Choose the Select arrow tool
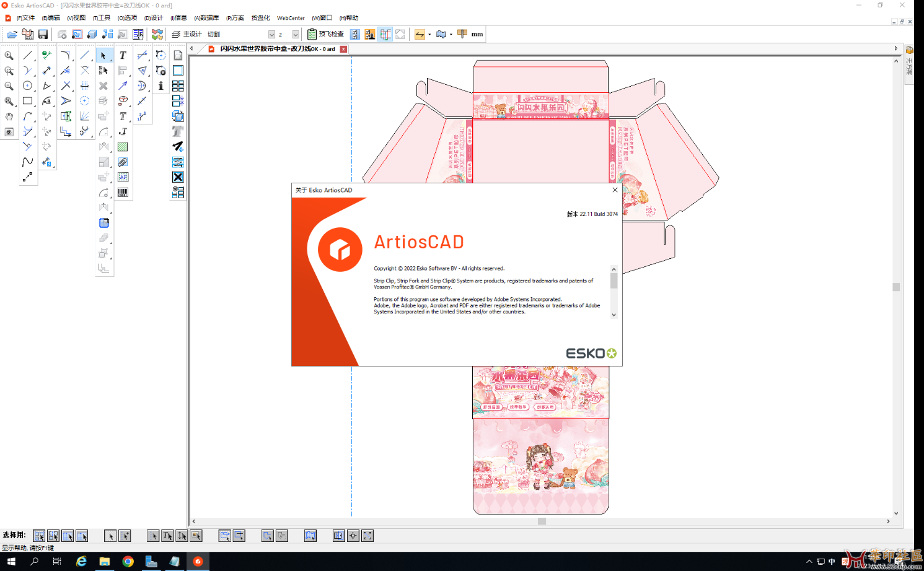This screenshot has height=571, width=924. tap(103, 56)
